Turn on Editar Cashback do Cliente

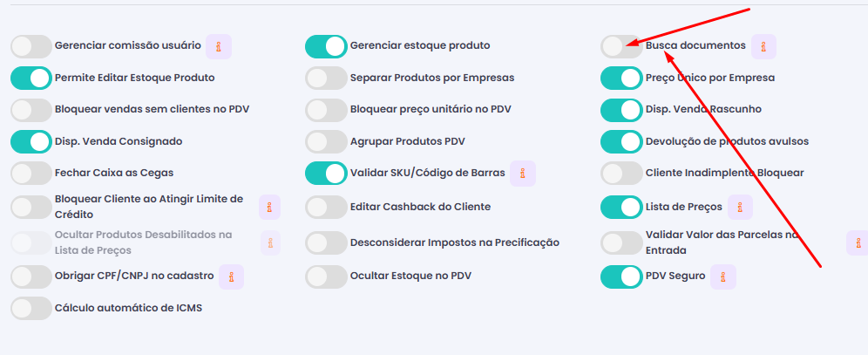326,207
